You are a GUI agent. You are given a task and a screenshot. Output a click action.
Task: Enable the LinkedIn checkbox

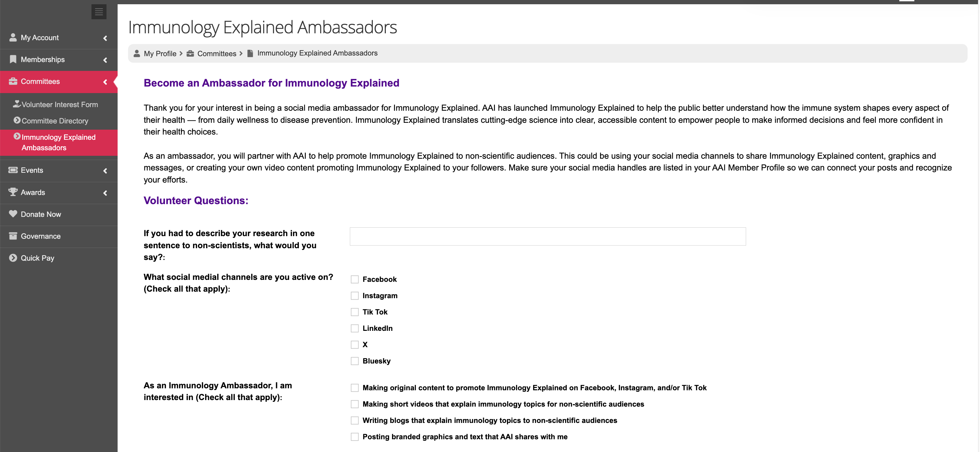(x=354, y=328)
